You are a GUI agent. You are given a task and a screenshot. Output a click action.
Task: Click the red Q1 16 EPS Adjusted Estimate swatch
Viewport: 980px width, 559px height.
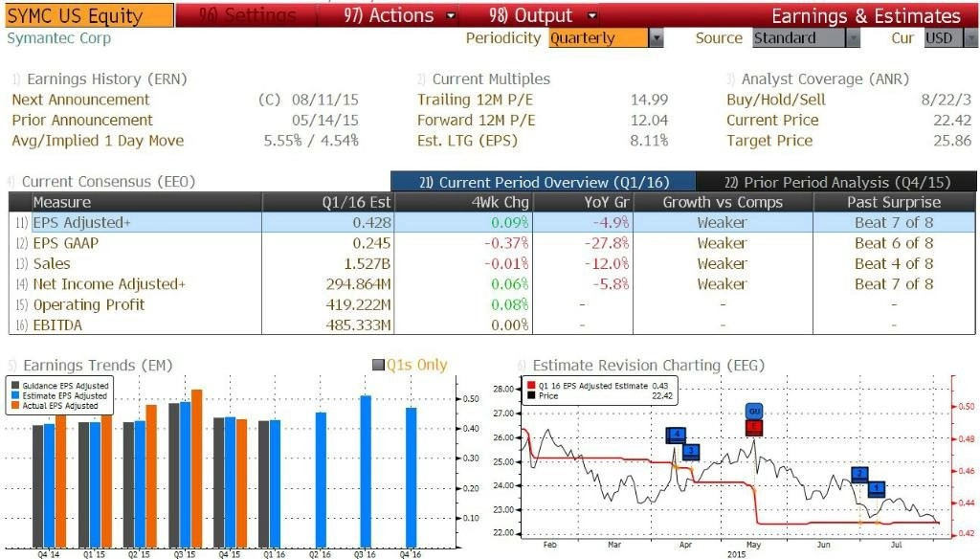coord(531,386)
